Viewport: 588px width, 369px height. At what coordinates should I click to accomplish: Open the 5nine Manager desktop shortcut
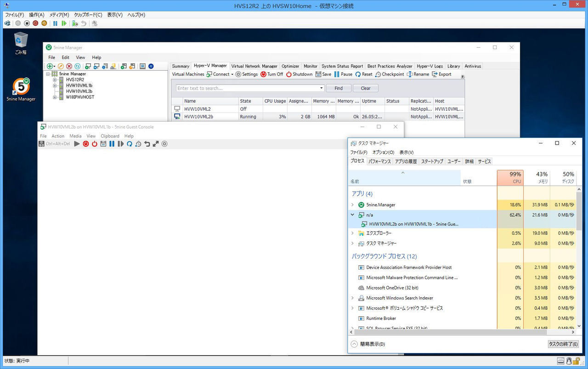pos(21,89)
